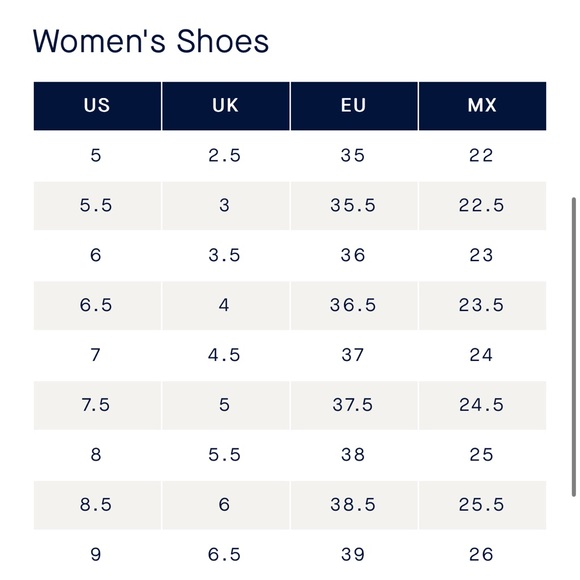Click the US column header
The width and height of the screenshot is (580, 580).
tap(97, 106)
